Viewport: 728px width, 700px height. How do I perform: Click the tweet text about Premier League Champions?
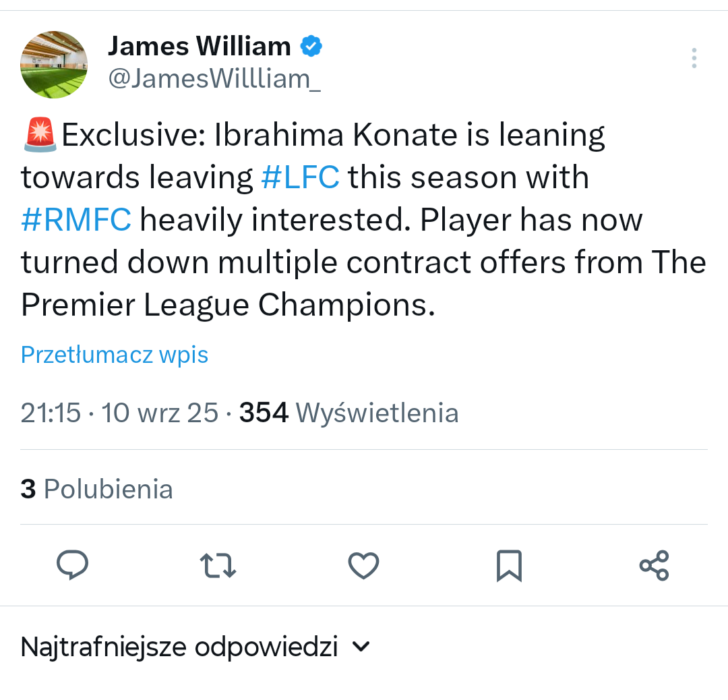[226, 305]
